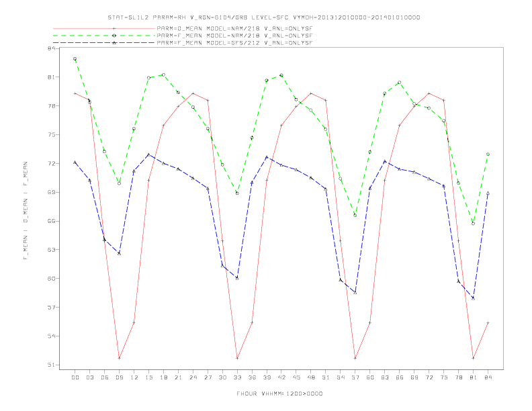532x411 pixels.
Task: Select legend entry PARM=O_MEAN MODEL=NAM/218
Action: click(x=234, y=28)
